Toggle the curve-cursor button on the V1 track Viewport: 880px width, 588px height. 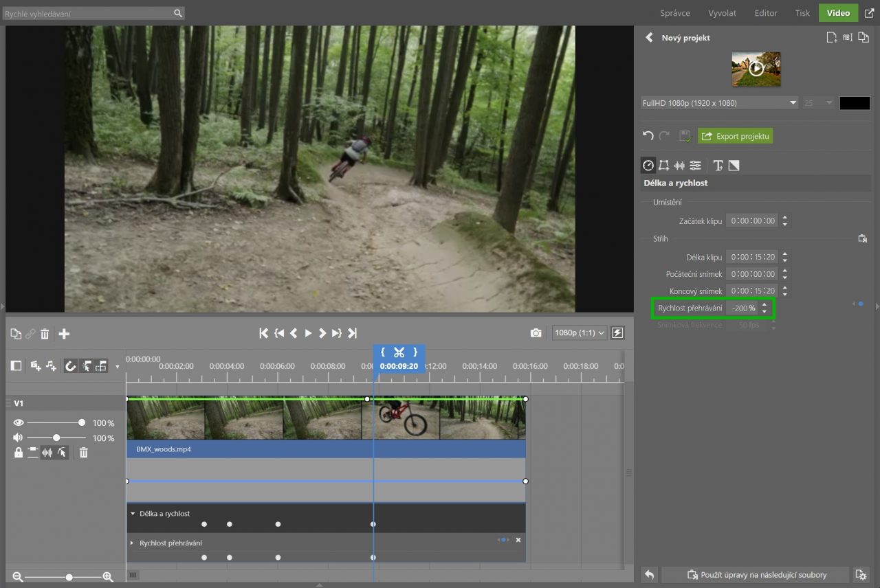62,453
